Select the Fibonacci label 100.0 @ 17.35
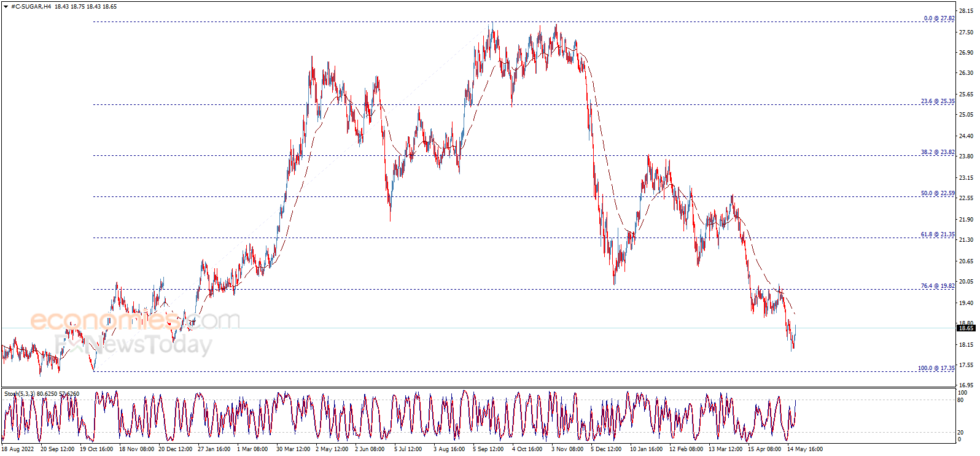Viewport: 980px width, 456px height. (936, 368)
